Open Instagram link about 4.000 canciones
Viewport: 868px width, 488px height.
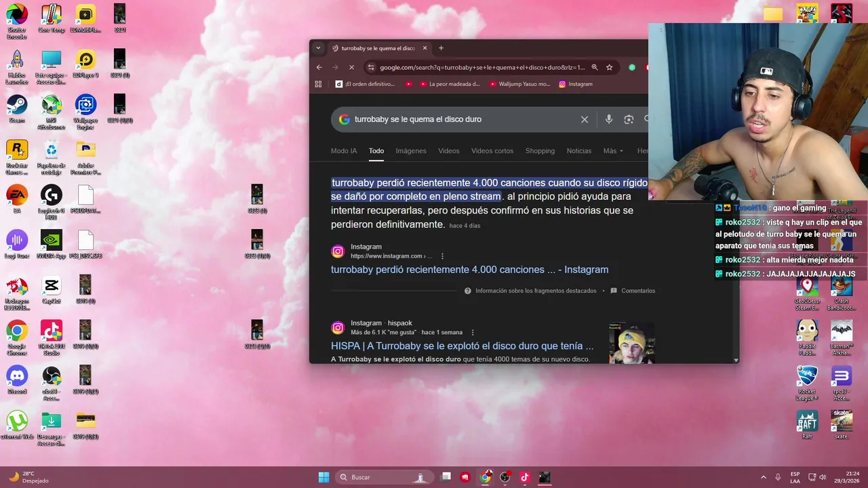(x=469, y=270)
